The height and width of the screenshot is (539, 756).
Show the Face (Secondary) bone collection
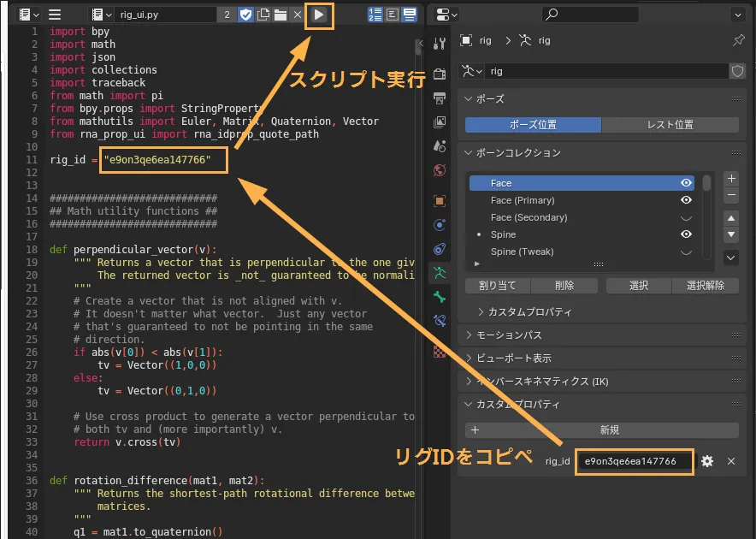coord(686,217)
